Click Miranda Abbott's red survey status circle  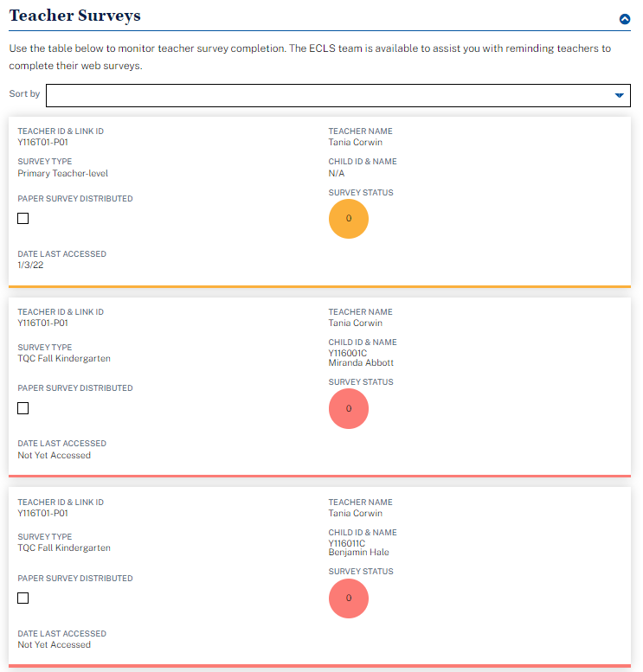[349, 408]
